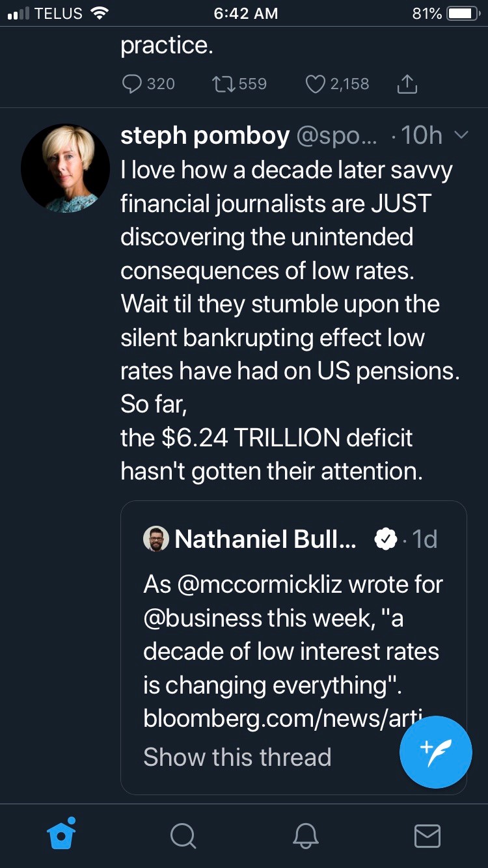This screenshot has width=488, height=868.
Task: Open the Messages envelope tab
Action: (x=427, y=835)
